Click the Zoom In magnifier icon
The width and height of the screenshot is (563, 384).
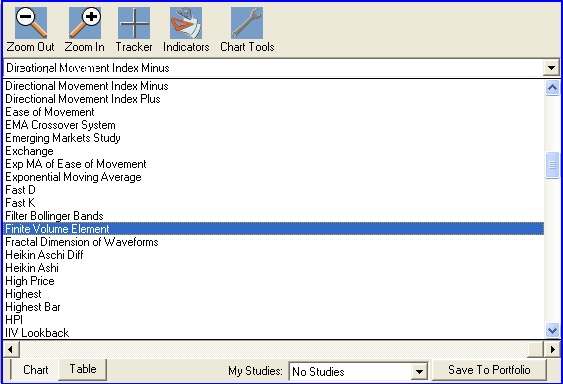pos(85,23)
